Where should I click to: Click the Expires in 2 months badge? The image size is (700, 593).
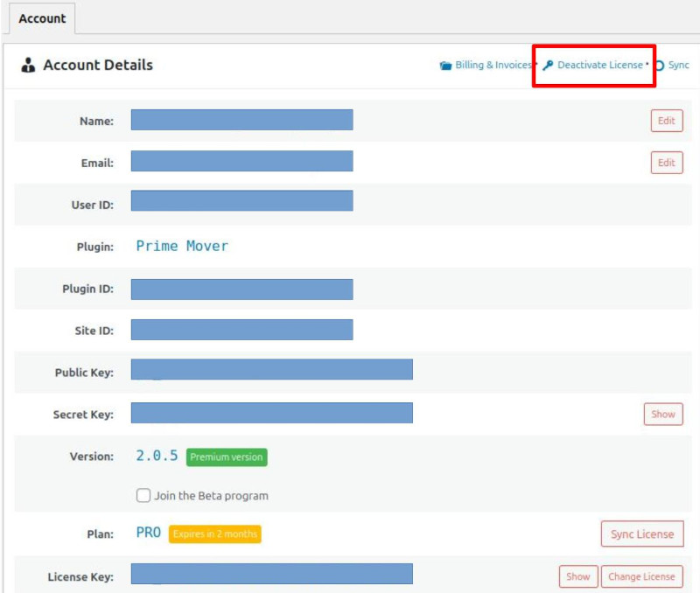pyautogui.click(x=214, y=534)
